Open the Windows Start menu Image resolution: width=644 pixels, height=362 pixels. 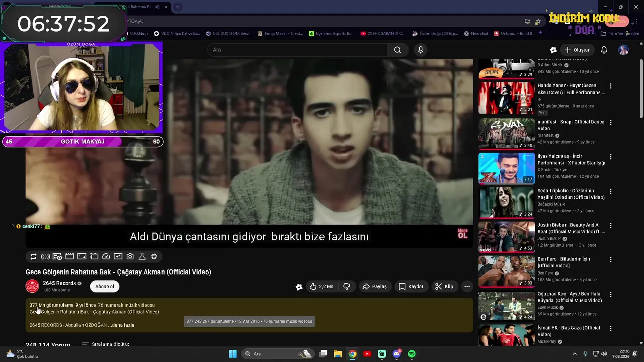(233, 354)
